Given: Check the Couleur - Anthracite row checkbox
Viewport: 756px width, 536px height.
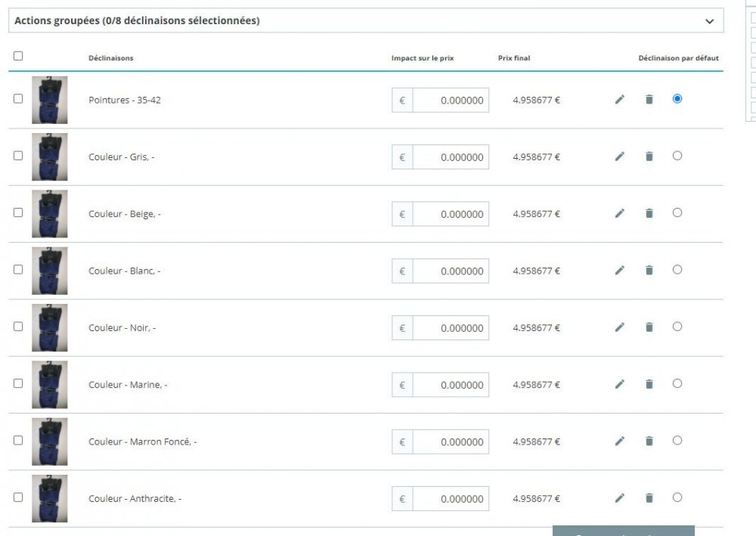Looking at the screenshot, I should (x=18, y=497).
